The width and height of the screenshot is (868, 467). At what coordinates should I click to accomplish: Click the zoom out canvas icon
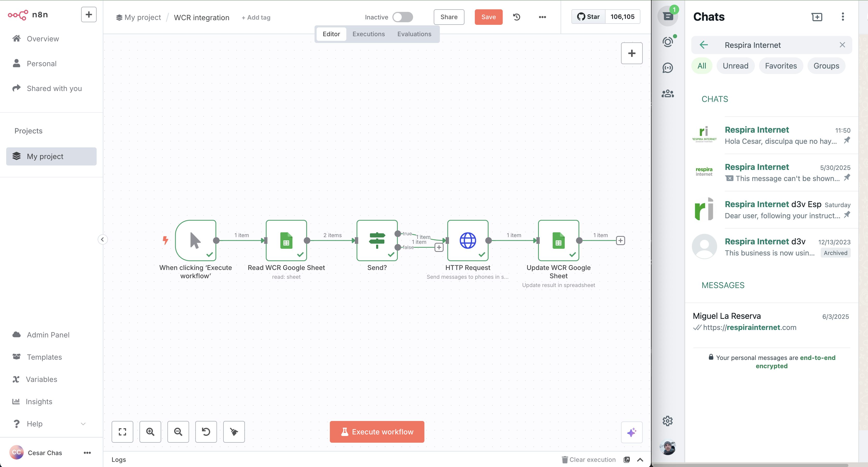point(178,432)
